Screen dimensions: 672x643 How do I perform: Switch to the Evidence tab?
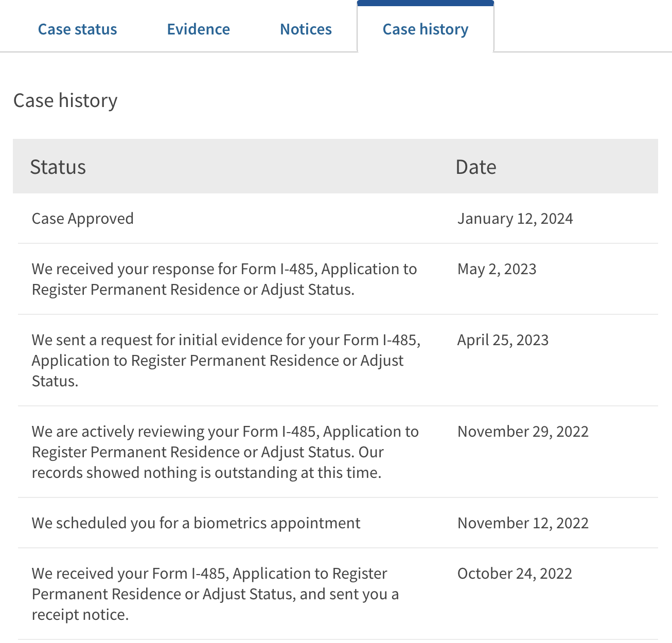click(198, 29)
